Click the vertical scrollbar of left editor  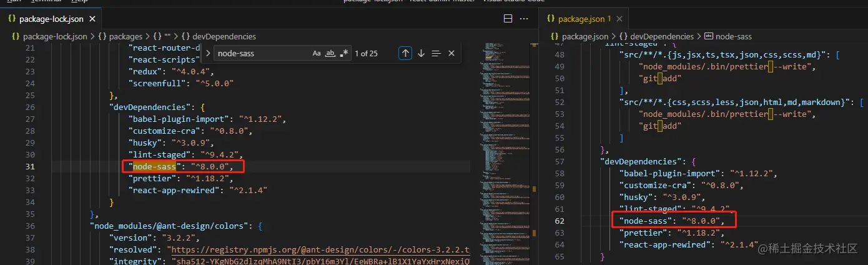coord(534,153)
